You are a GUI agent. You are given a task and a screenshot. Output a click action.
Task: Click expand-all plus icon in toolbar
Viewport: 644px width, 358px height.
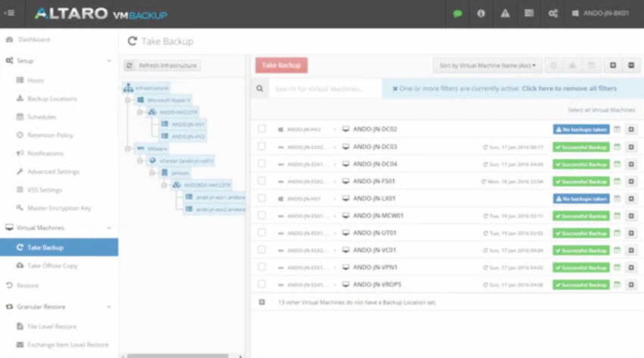[613, 66]
